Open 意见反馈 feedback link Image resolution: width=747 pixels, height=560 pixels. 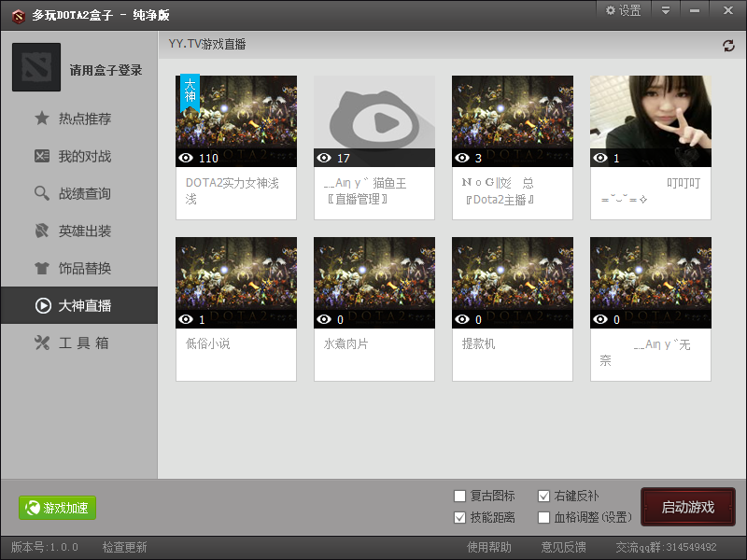coord(564,547)
